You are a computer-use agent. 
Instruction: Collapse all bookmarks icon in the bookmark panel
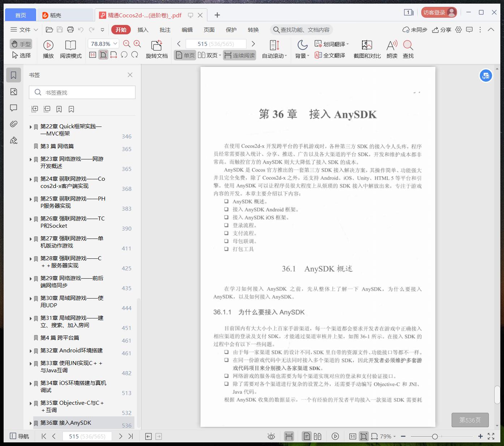(47, 109)
